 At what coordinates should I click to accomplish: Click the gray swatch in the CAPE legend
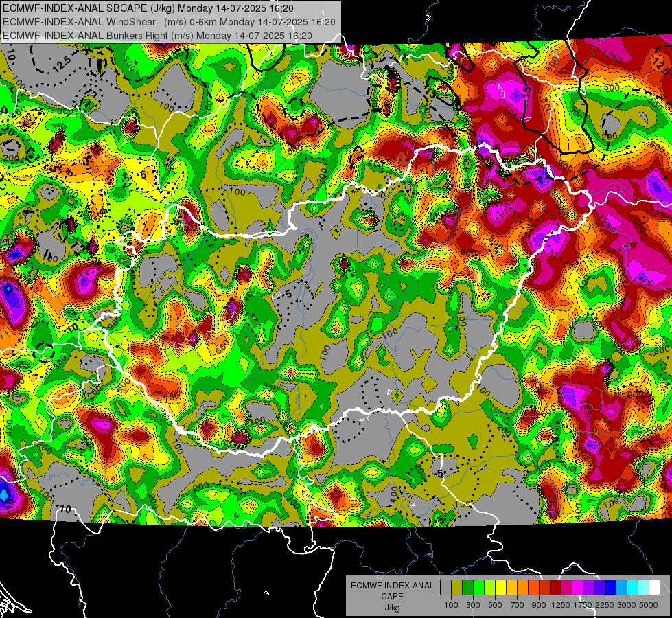pos(445,588)
